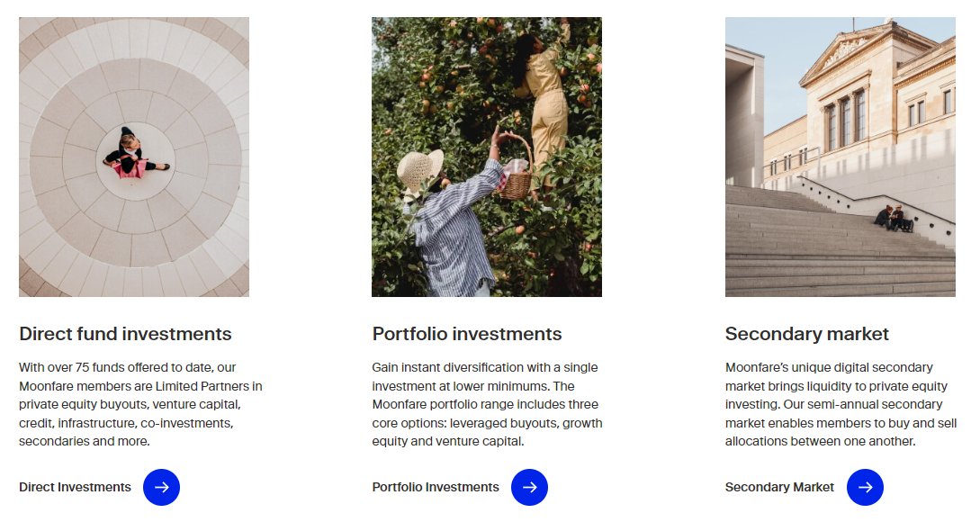Screen dimensions: 980x531
Task: Open the Direct Investments text link
Action: [x=75, y=487]
